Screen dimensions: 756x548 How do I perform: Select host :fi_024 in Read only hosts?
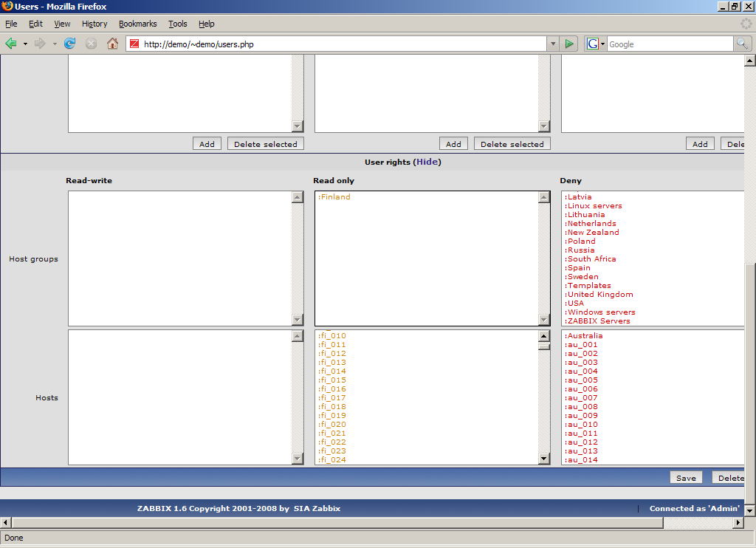331,459
